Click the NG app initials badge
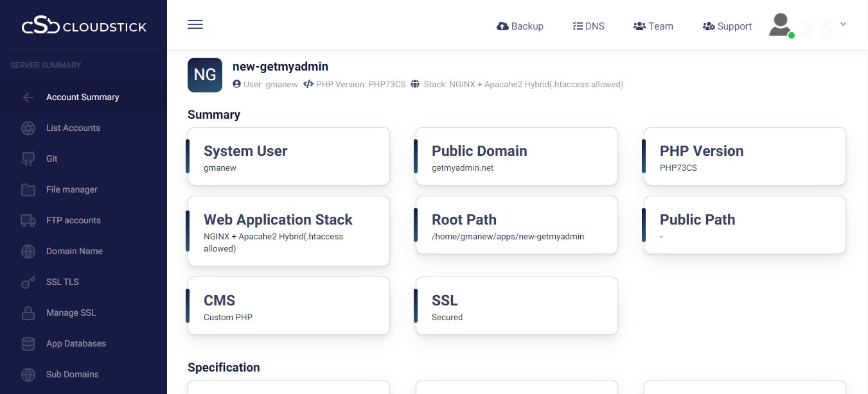Image resolution: width=868 pixels, height=394 pixels. click(x=204, y=75)
